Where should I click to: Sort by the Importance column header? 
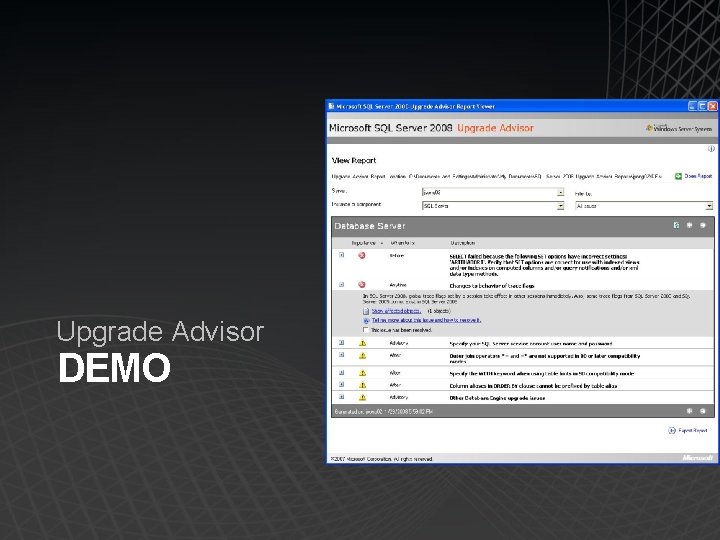pos(364,243)
